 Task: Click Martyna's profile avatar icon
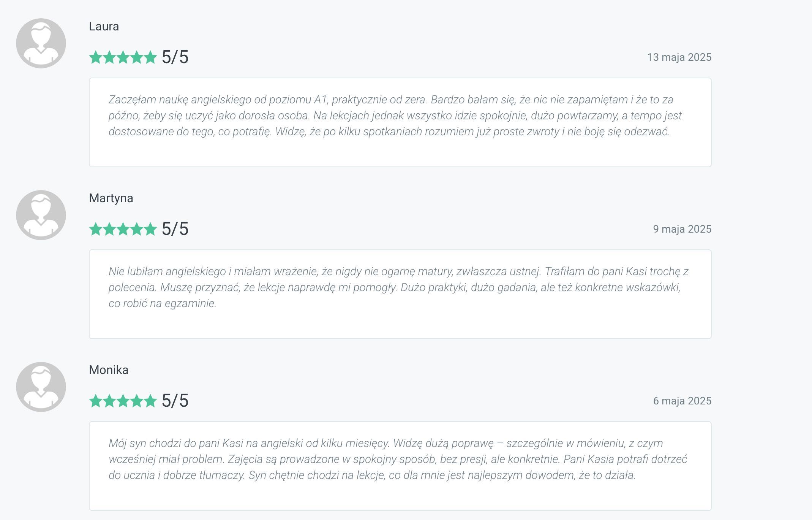click(x=41, y=215)
